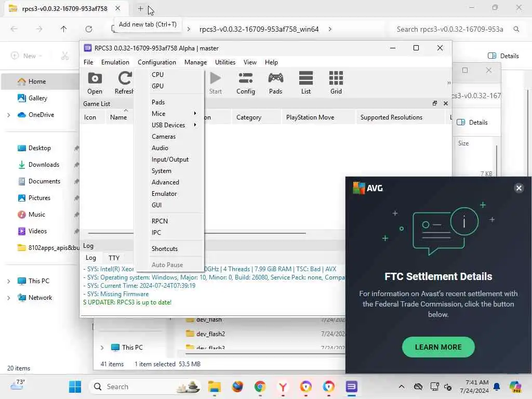The width and height of the screenshot is (532, 399).
Task: Click the Open toolbar icon in RPCS3
Action: [x=95, y=83]
